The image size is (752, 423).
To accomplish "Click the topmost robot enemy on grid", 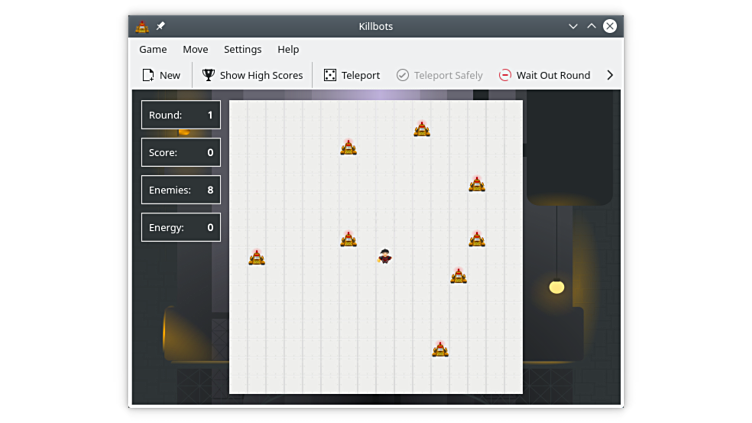I will pyautogui.click(x=422, y=129).
